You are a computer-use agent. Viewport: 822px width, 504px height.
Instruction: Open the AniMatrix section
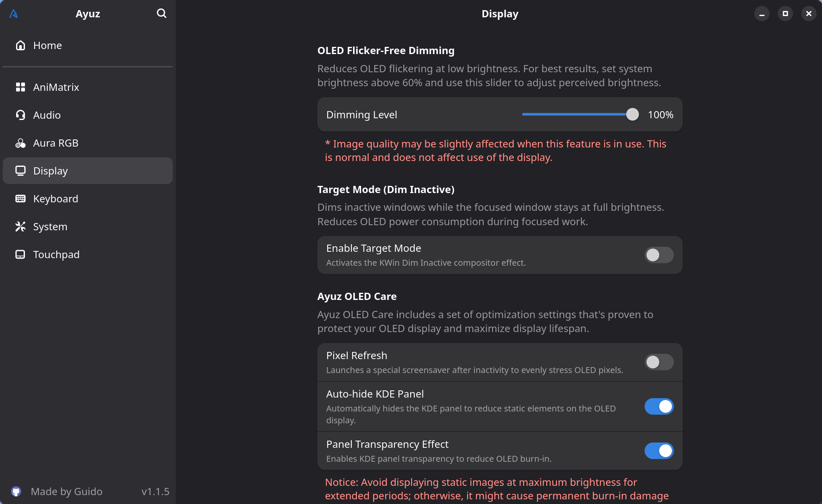[88, 87]
